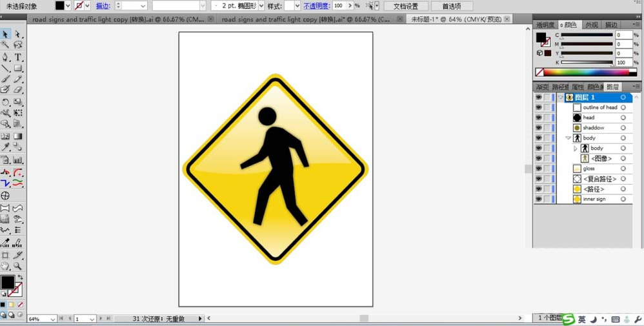The image size is (644, 326).
Task: Switch to the 外观 panel tab
Action: [x=592, y=25]
